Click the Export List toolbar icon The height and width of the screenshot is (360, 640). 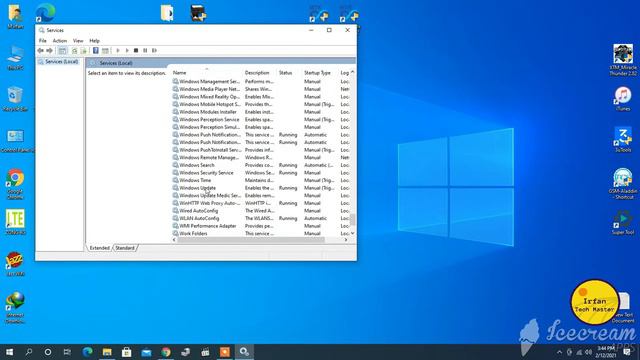pyautogui.click(x=84, y=51)
